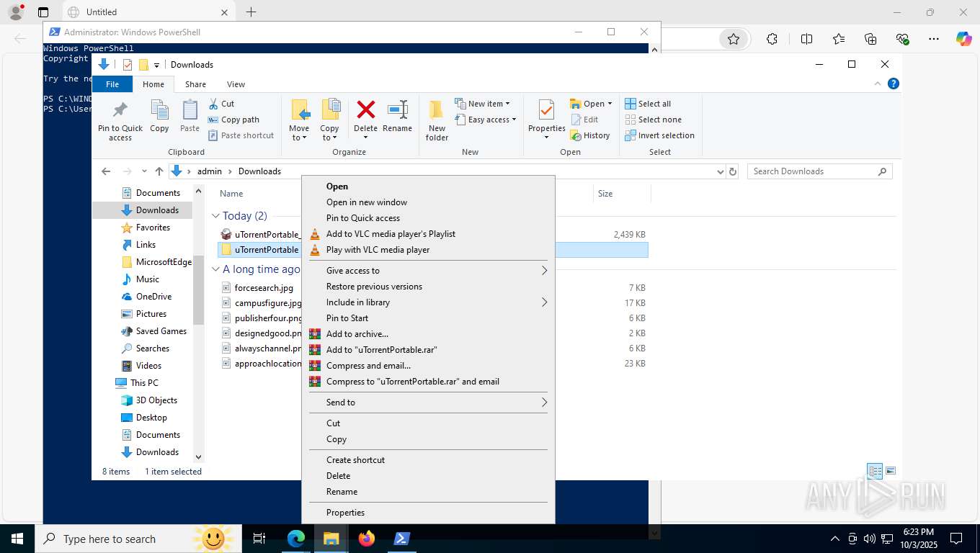Click the Cut scissors button
980x553 pixels.
coord(222,104)
